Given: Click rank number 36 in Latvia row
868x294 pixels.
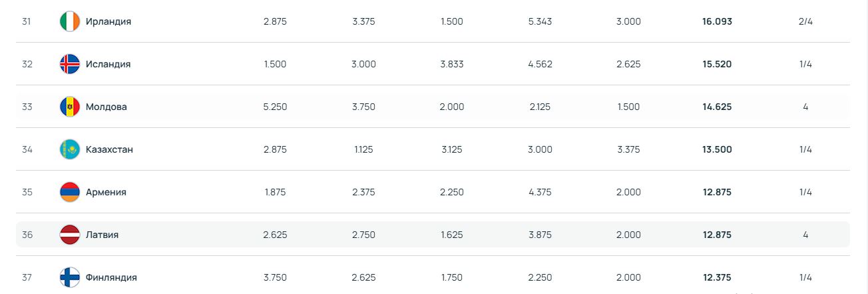Looking at the screenshot, I should pyautogui.click(x=27, y=235).
